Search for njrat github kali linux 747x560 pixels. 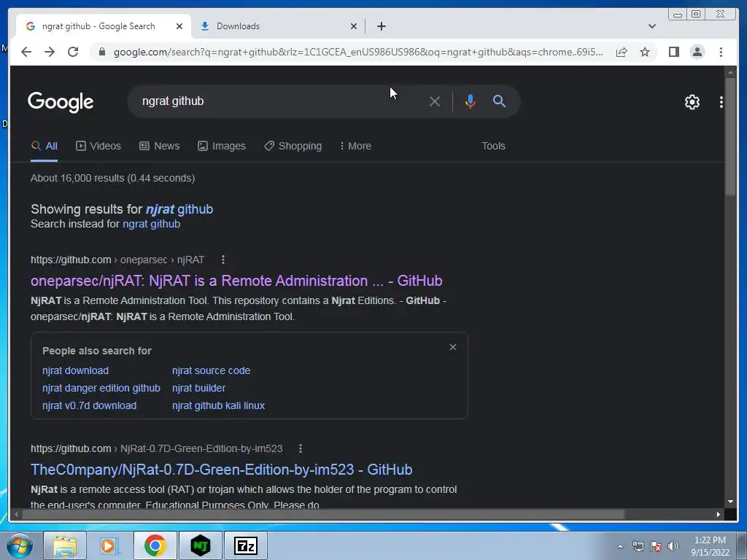click(218, 405)
